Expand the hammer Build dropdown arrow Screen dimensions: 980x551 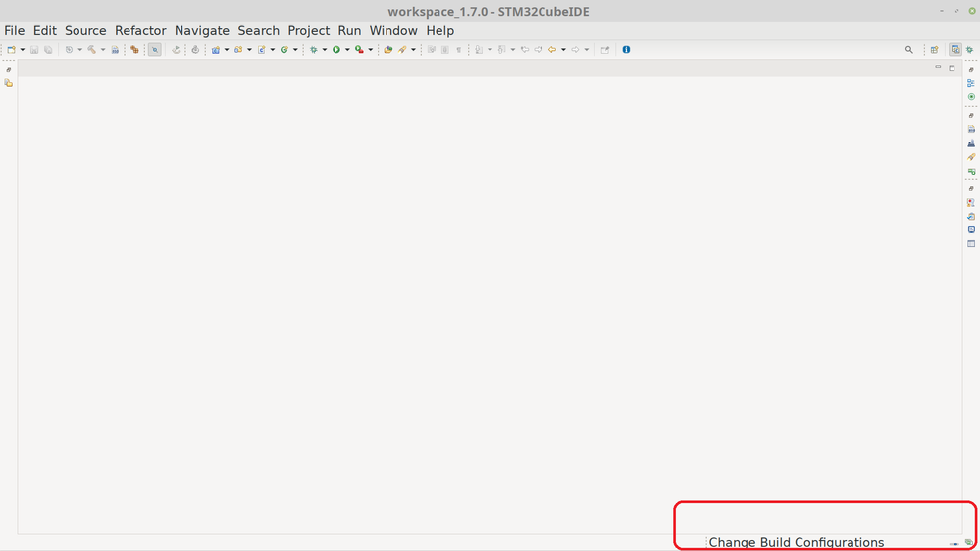click(102, 49)
